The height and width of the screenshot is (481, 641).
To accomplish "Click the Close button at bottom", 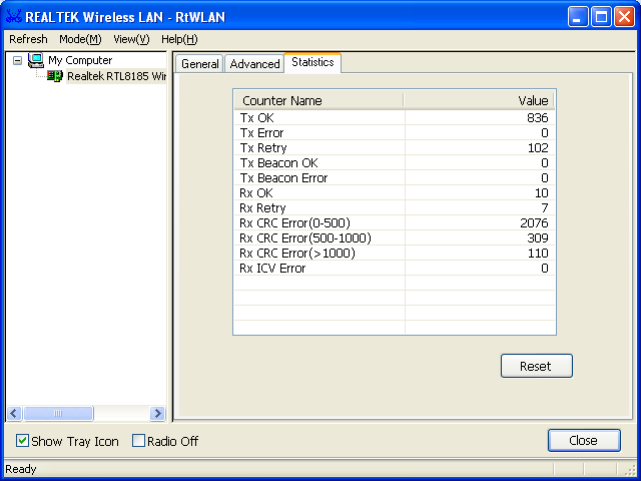I will 584,440.
